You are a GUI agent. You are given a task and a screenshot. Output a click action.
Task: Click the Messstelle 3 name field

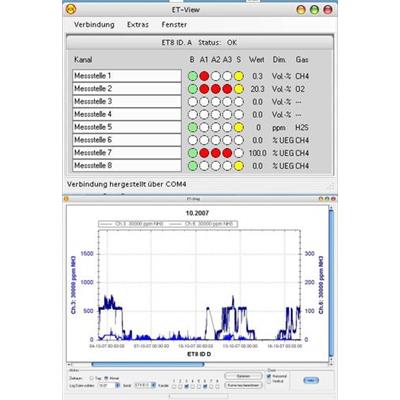tap(127, 101)
